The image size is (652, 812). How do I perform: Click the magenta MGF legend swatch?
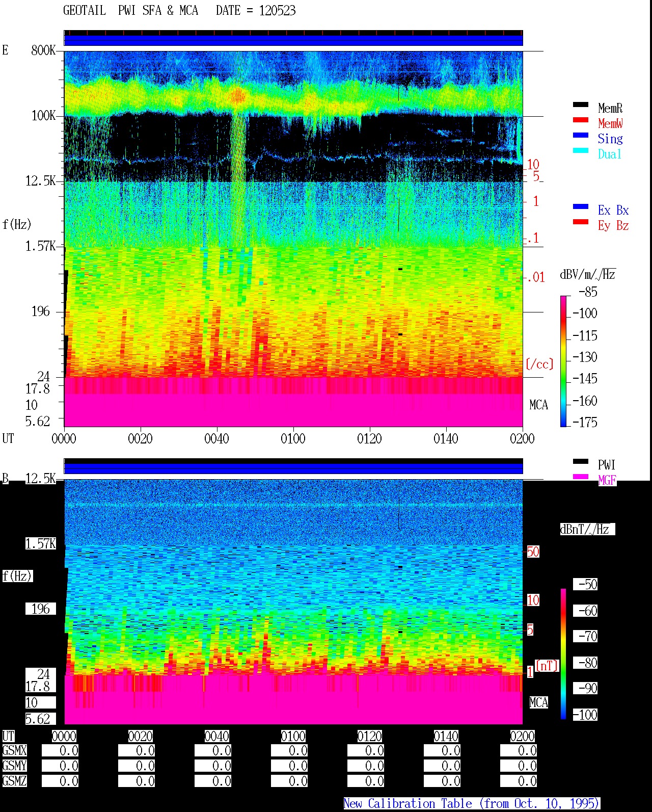[581, 477]
